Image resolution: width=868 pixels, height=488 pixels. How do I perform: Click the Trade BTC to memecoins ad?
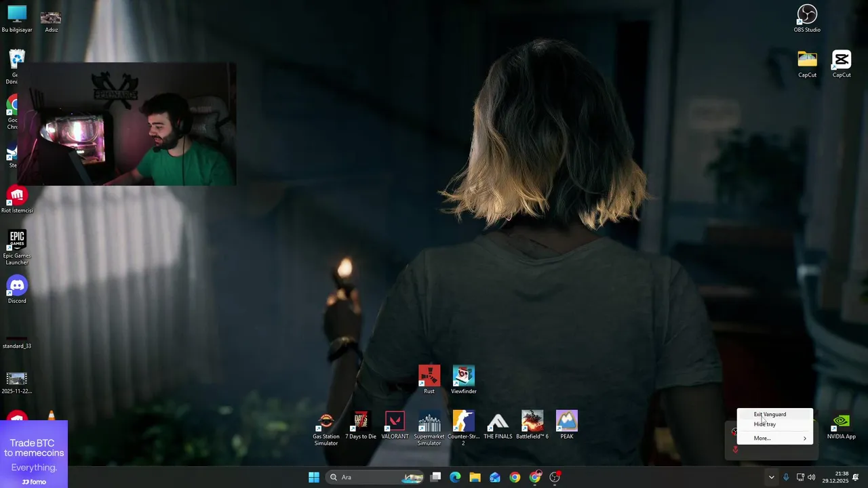pos(34,454)
